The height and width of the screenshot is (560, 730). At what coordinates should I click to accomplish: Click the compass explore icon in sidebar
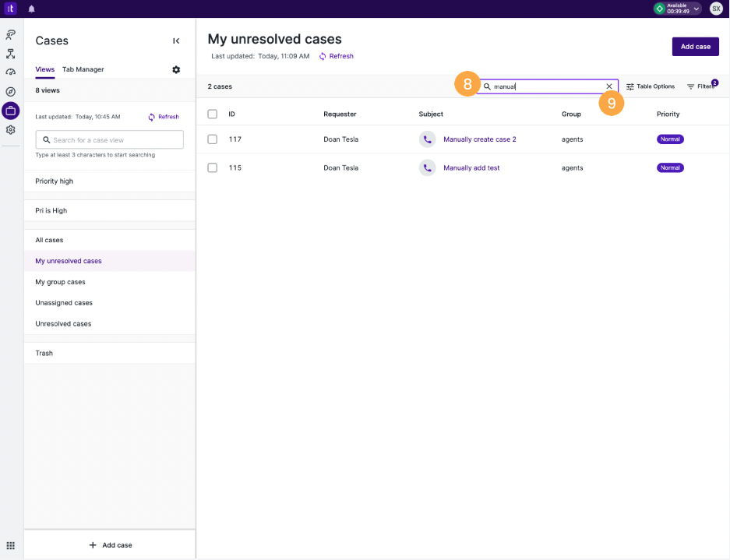tap(11, 92)
